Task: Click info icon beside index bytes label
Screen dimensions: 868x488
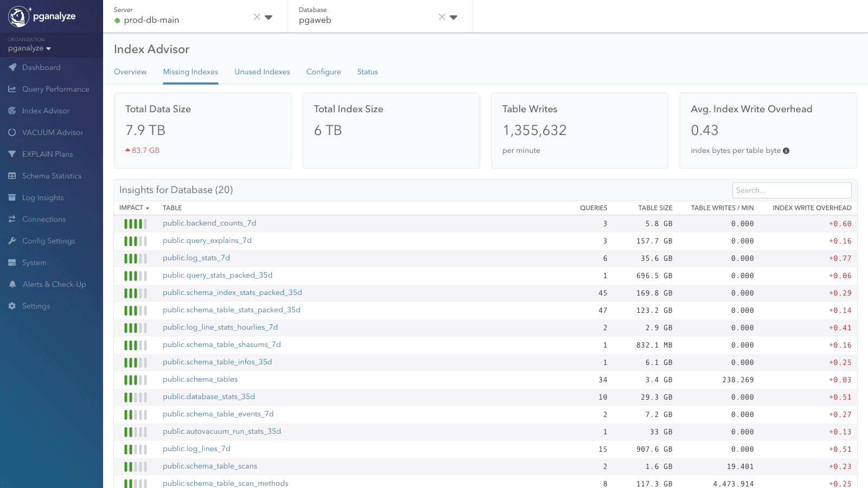Action: coord(786,151)
